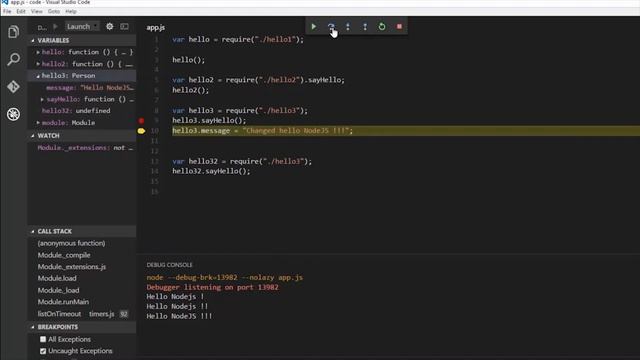Click the line 13 require hello3 statement
This screenshot has height=360, width=640.
(242, 161)
